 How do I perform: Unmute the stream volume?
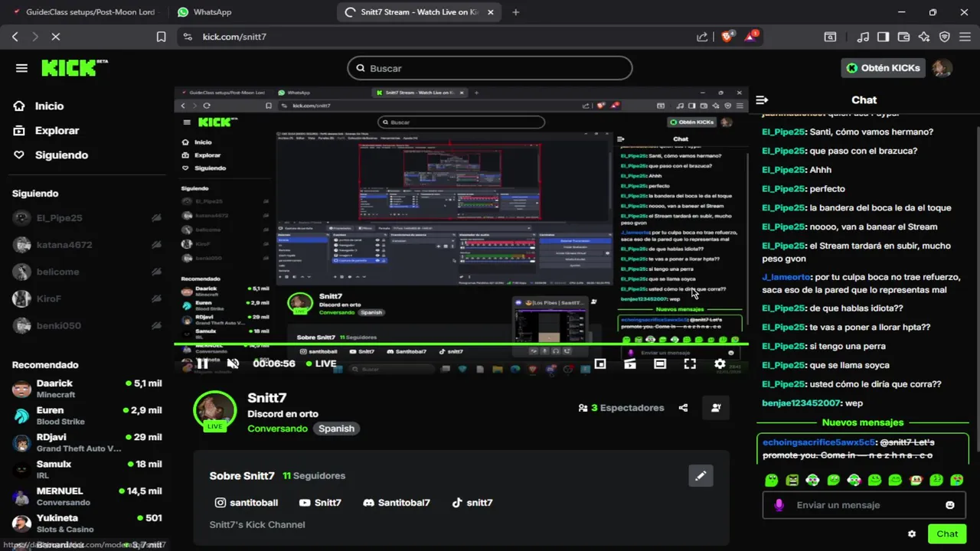point(234,364)
